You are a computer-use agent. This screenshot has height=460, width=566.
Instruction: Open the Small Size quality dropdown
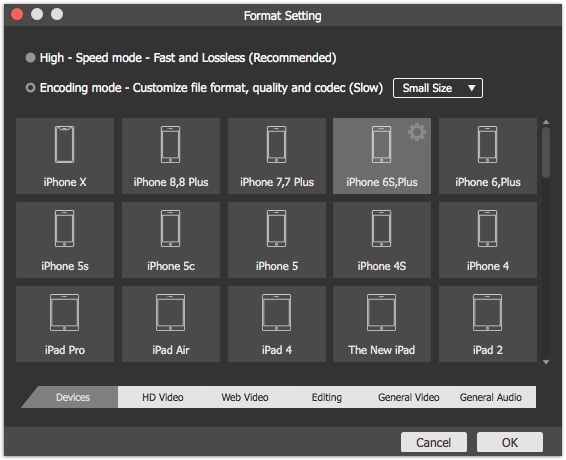coord(437,88)
